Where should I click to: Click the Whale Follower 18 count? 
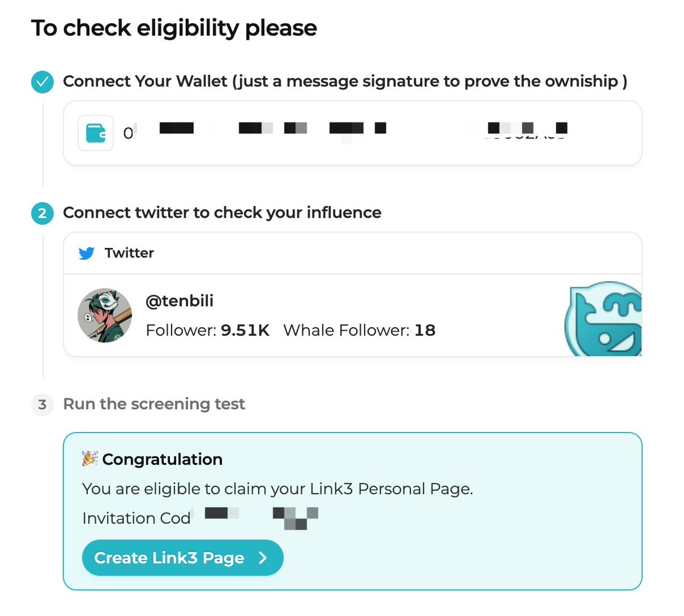point(359,331)
